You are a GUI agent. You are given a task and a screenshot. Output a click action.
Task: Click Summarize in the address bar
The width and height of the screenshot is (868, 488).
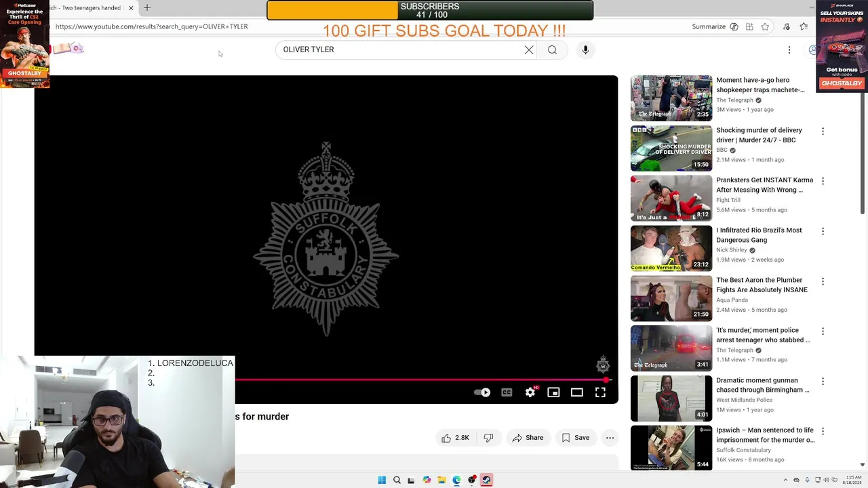(x=709, y=26)
